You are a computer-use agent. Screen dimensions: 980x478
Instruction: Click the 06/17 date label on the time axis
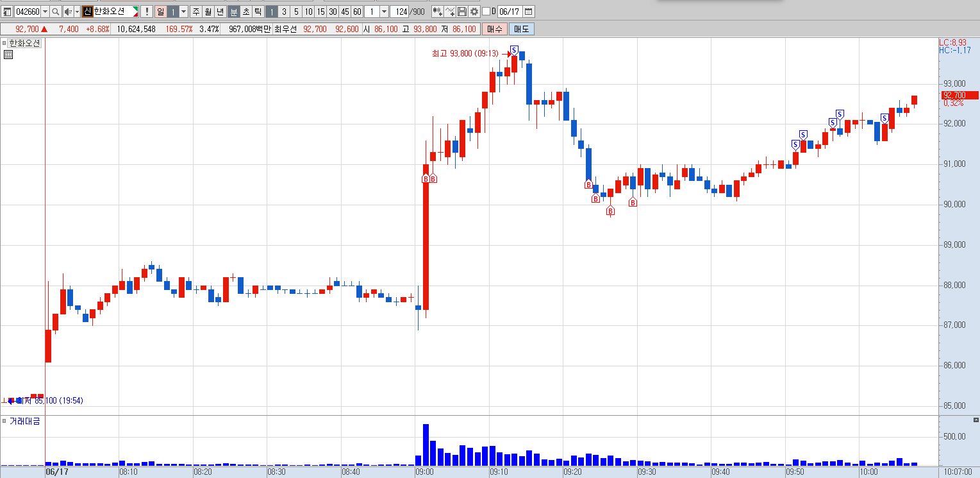57,472
